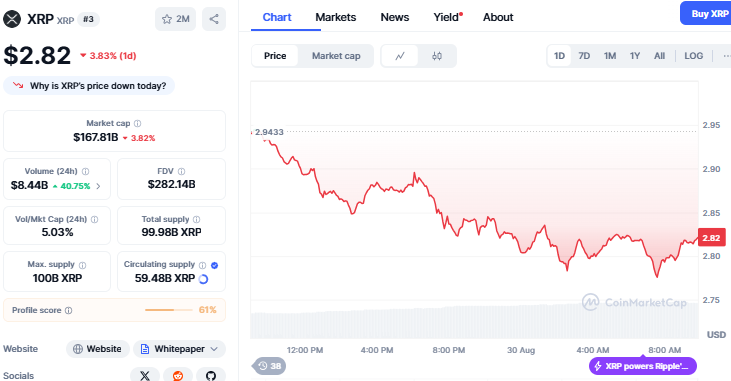Click Market cap info icon
The height and width of the screenshot is (381, 731).
[138, 124]
